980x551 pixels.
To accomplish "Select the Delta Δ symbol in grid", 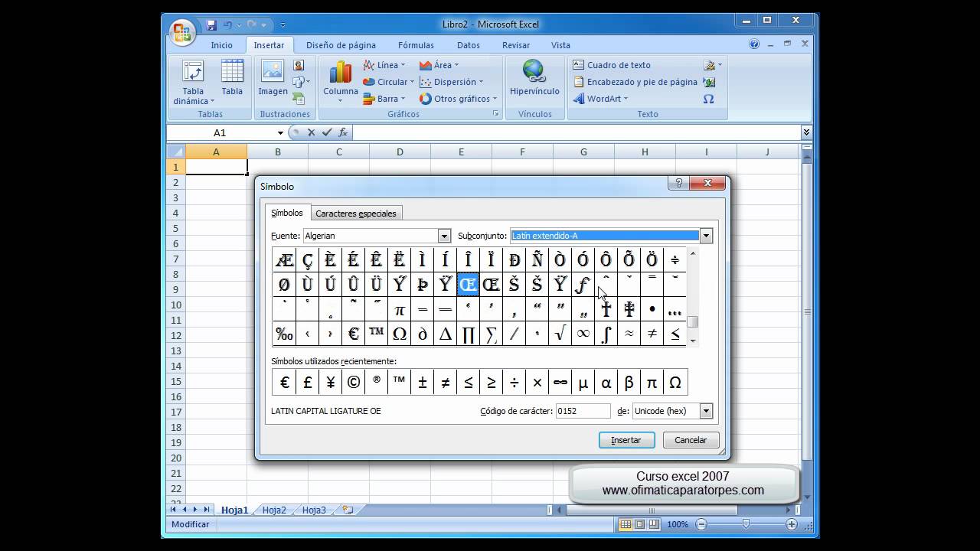I will (445, 334).
